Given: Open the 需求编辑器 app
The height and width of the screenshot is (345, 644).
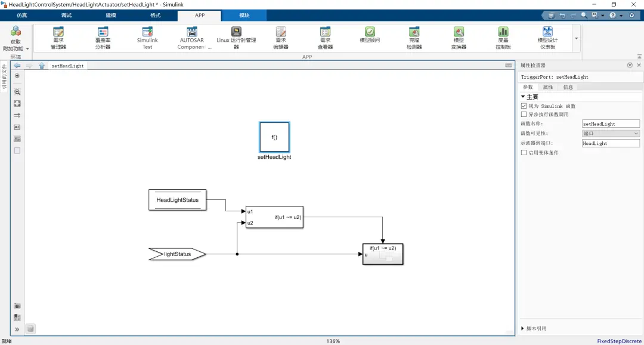Looking at the screenshot, I should [281, 38].
